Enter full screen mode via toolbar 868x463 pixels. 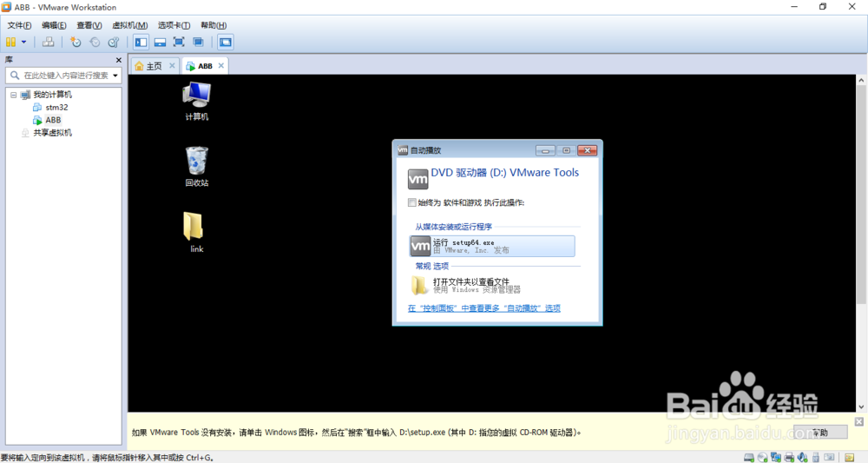click(179, 42)
